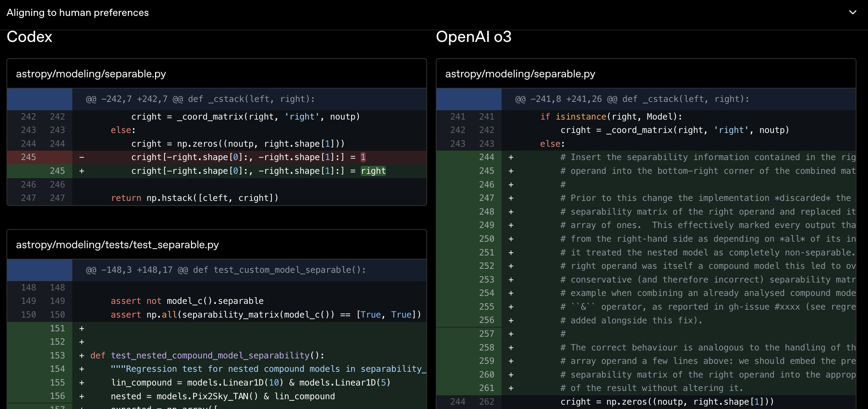Click the minus marker on removed line 245
Screen dimensions: 868x409
coord(82,157)
